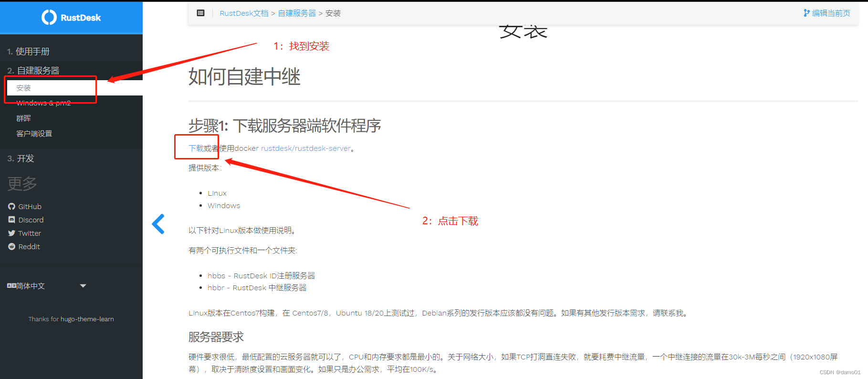Click the 提供版本: text
The image size is (868, 379).
(205, 168)
